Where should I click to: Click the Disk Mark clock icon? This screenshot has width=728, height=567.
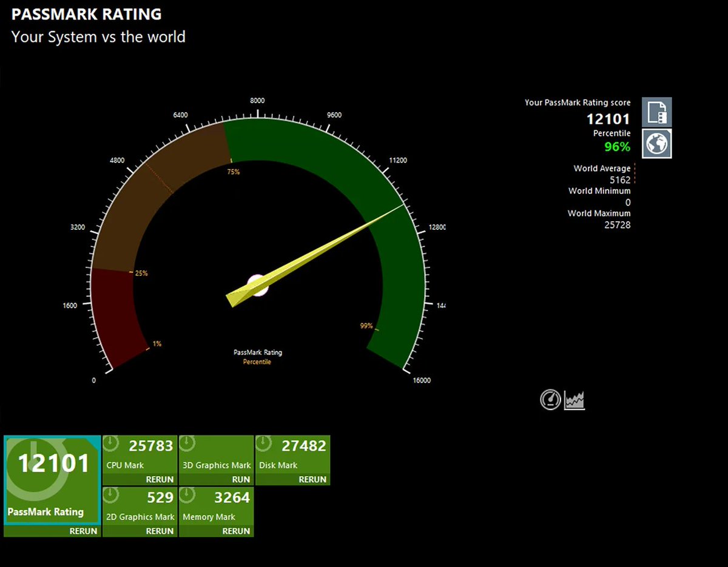tap(263, 445)
